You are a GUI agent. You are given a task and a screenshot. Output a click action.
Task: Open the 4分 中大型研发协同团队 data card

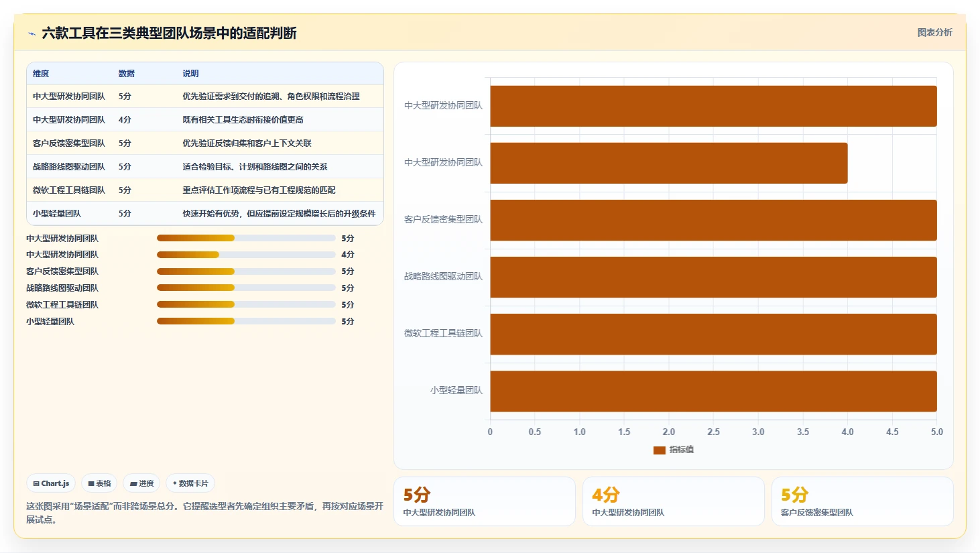click(x=674, y=501)
